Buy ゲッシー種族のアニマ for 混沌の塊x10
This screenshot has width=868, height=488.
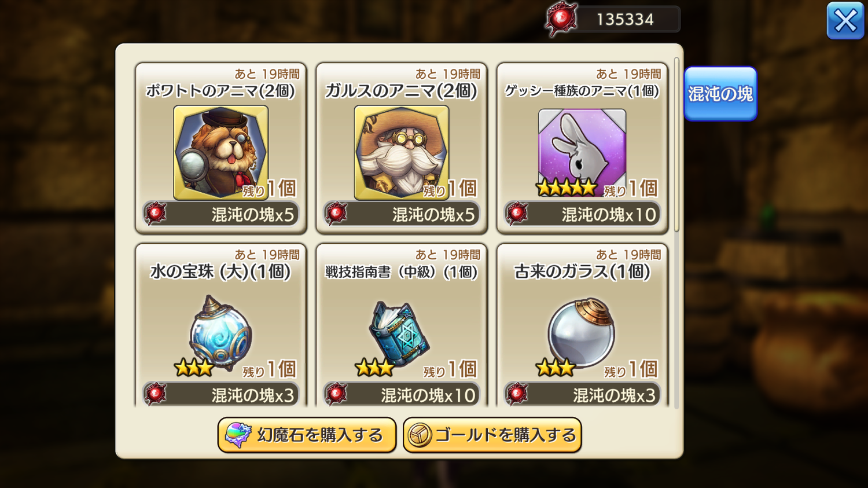click(x=582, y=214)
